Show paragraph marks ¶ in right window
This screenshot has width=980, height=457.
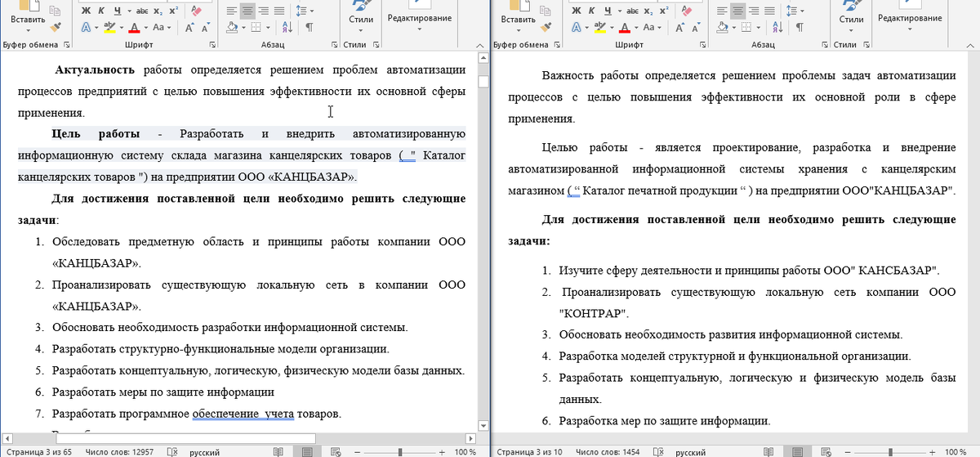point(800,27)
